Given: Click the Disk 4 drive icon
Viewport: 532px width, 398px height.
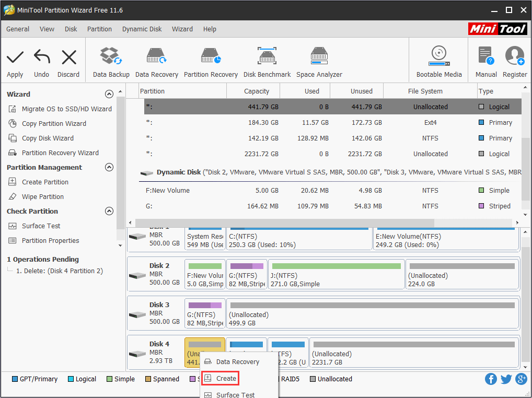Looking at the screenshot, I should click(137, 354).
